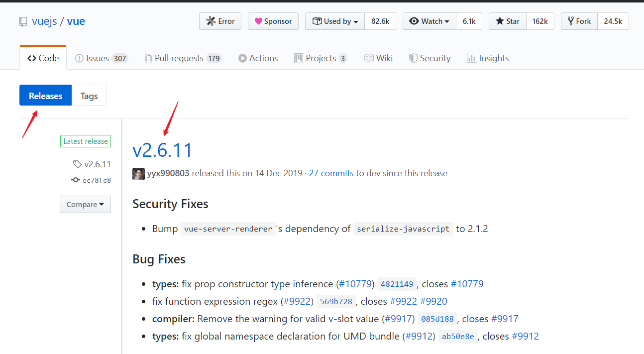Open the 27 commits link
Screen dimensions: 644x354
331,173
